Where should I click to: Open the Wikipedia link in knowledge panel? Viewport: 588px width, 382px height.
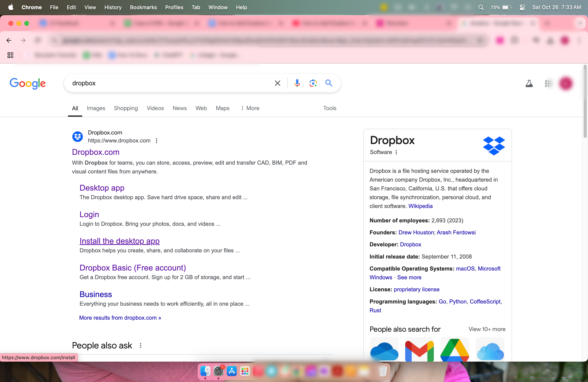420,206
